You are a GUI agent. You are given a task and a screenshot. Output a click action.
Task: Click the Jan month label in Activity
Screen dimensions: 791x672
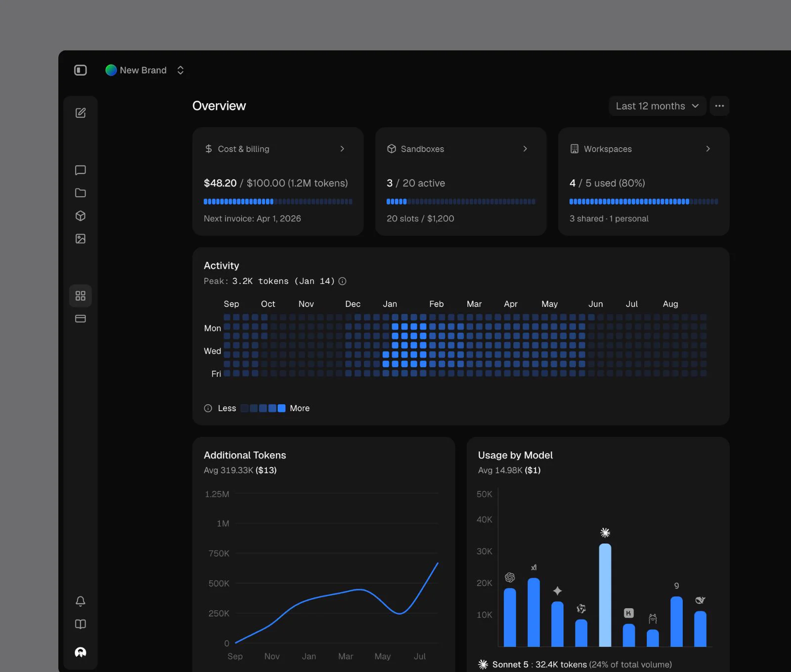click(x=390, y=304)
